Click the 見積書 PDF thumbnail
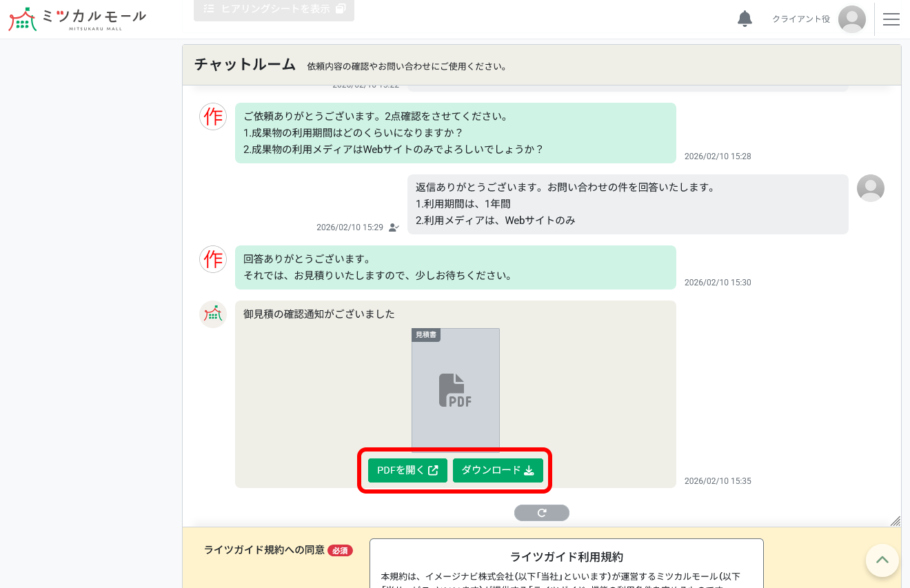 point(456,390)
